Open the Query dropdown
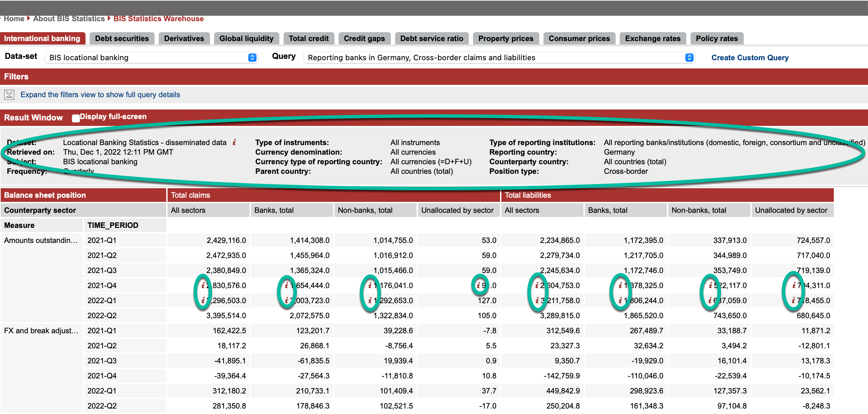Viewport: 868px width, 414px height. (499, 57)
